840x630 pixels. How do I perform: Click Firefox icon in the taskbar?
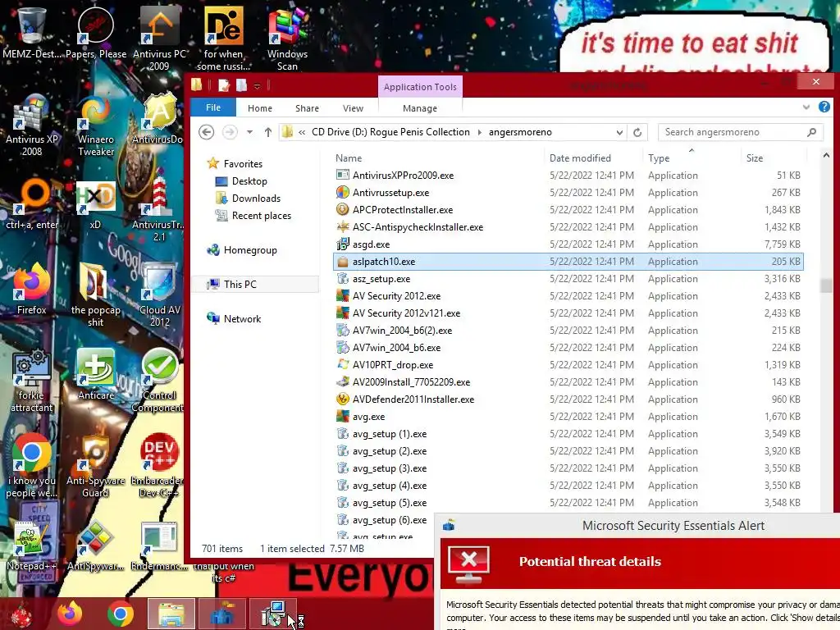[x=70, y=614]
